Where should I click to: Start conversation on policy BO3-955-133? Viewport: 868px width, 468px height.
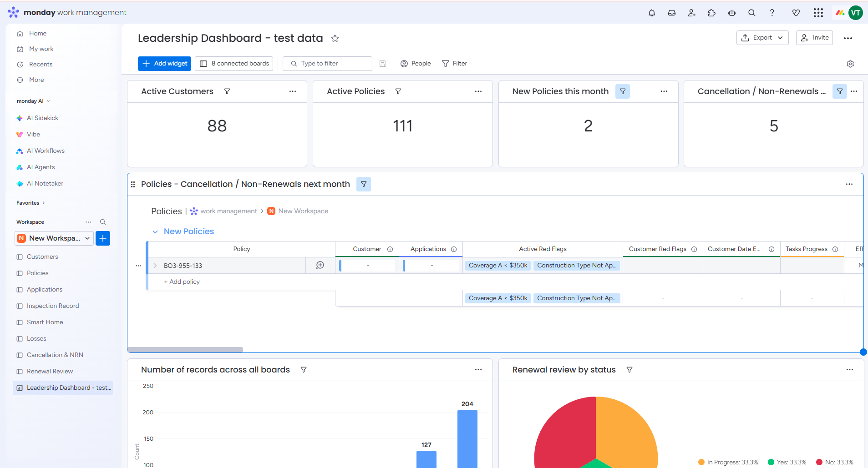[320, 265]
